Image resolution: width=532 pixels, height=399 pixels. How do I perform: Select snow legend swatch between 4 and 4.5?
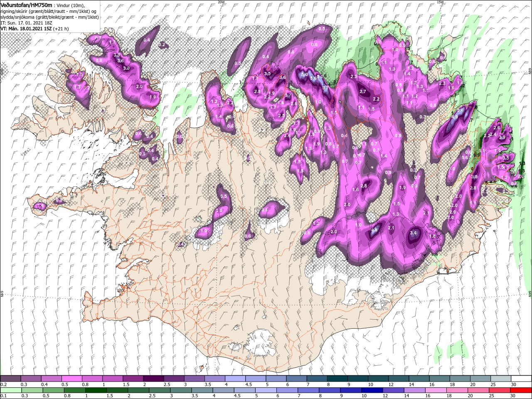pos(234,378)
